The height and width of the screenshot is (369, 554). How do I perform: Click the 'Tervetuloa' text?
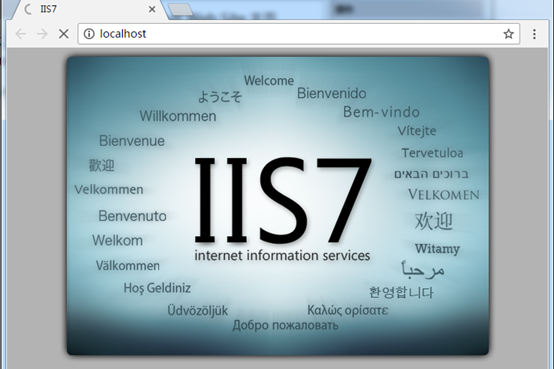pos(432,153)
